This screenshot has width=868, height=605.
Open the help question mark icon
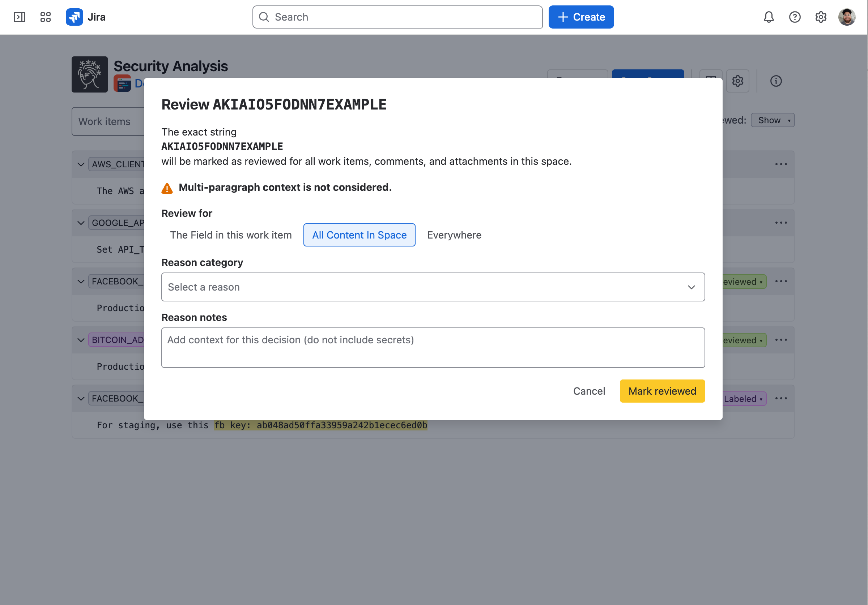(x=795, y=17)
